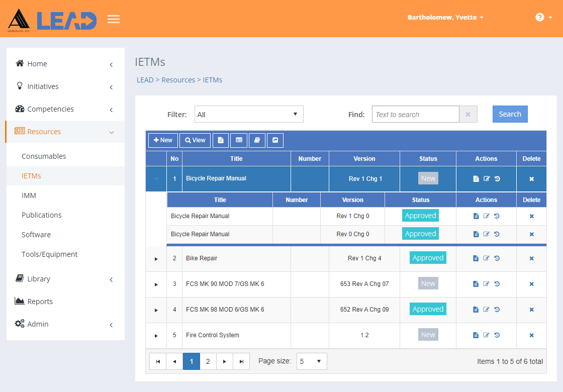Image resolution: width=563 pixels, height=392 pixels.
Task: Open the hamburger menu icon in header
Action: pos(114,19)
